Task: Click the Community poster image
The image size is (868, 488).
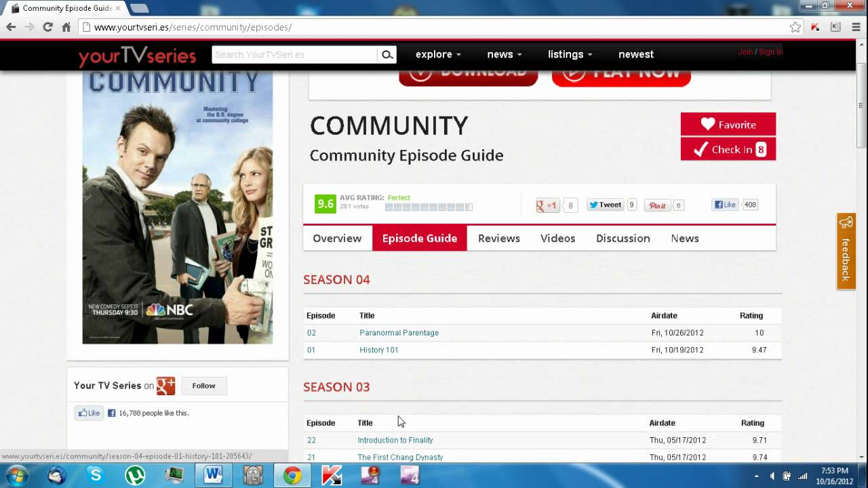Action: (x=178, y=207)
